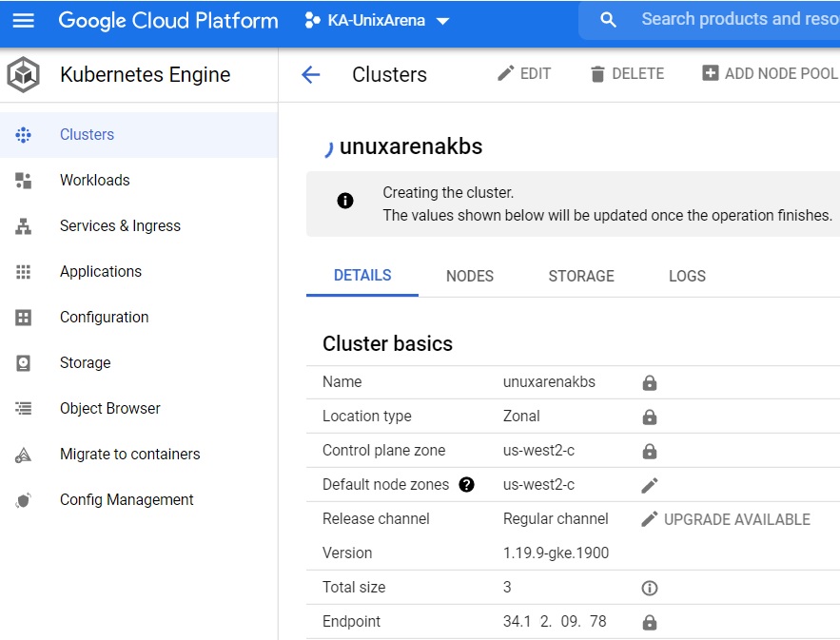Click the lock icon in Name row

click(x=650, y=382)
